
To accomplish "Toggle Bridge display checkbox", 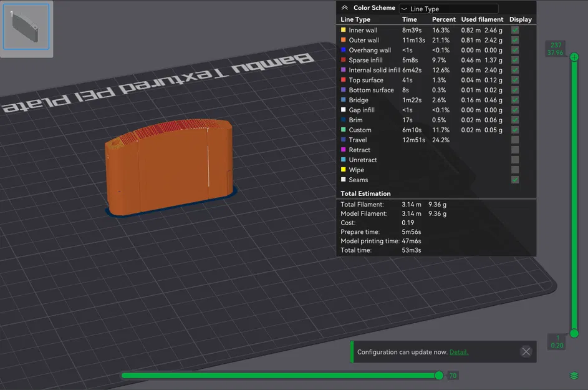I will (x=515, y=100).
